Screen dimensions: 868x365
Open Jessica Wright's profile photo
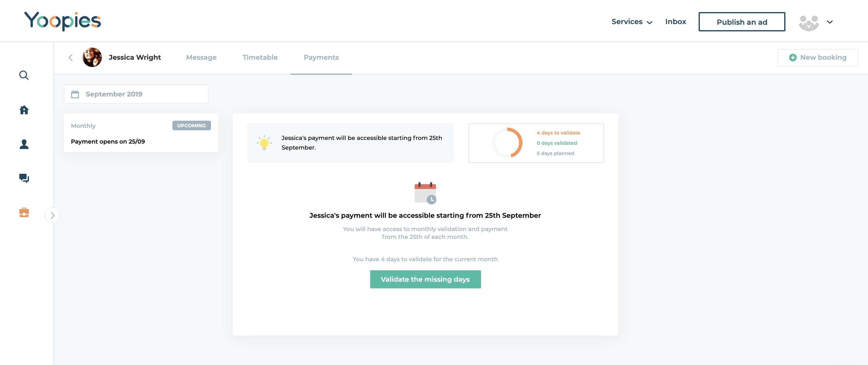tap(92, 57)
